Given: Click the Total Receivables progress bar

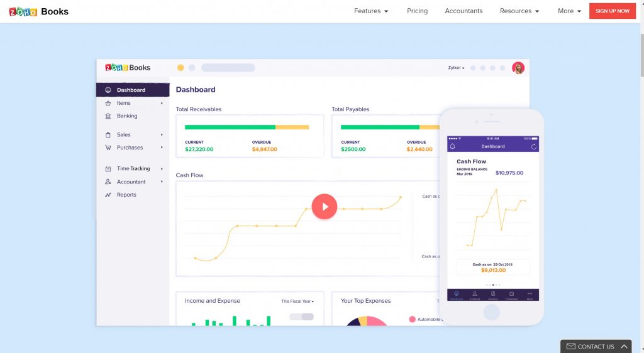Looking at the screenshot, I should pyautogui.click(x=247, y=127).
